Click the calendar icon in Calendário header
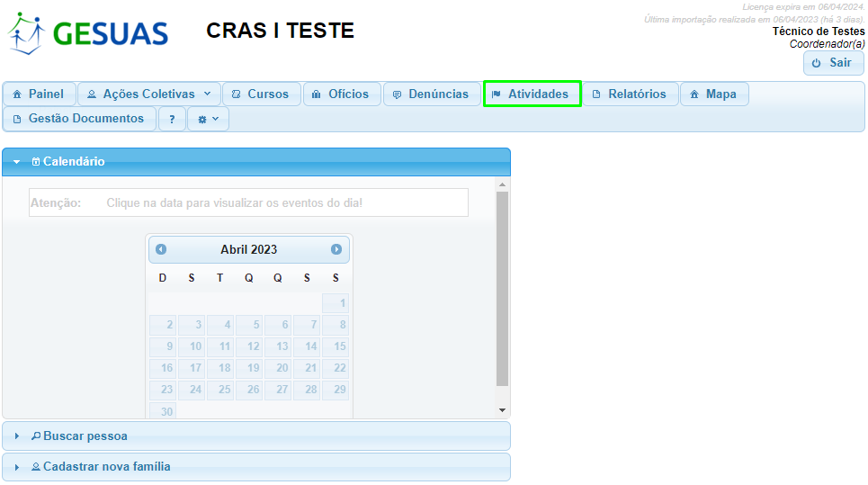Viewport: 868px width, 485px height. click(36, 162)
